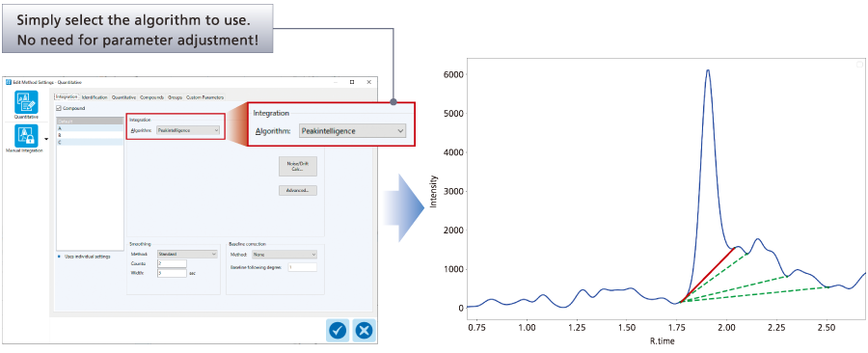
Task: Click the Edit Method Settings title icon
Action: click(x=9, y=81)
